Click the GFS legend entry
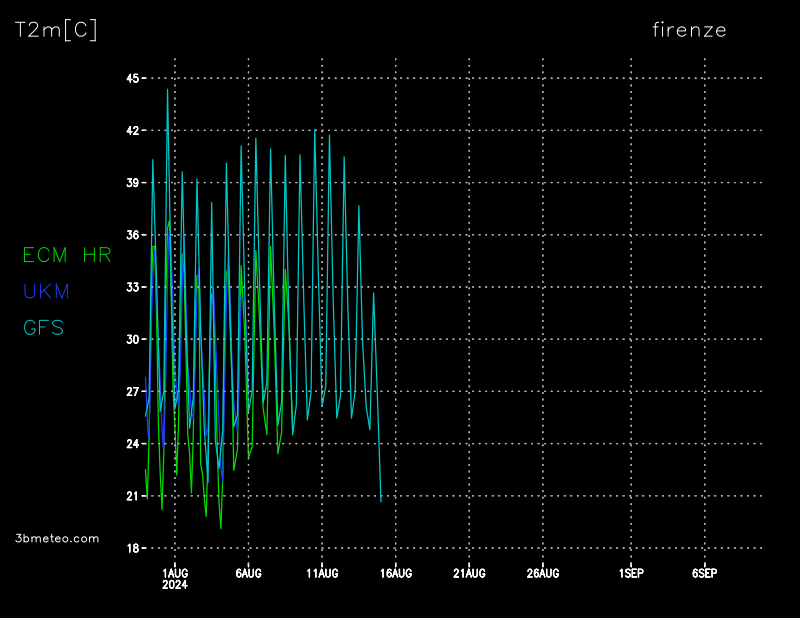 click(43, 327)
